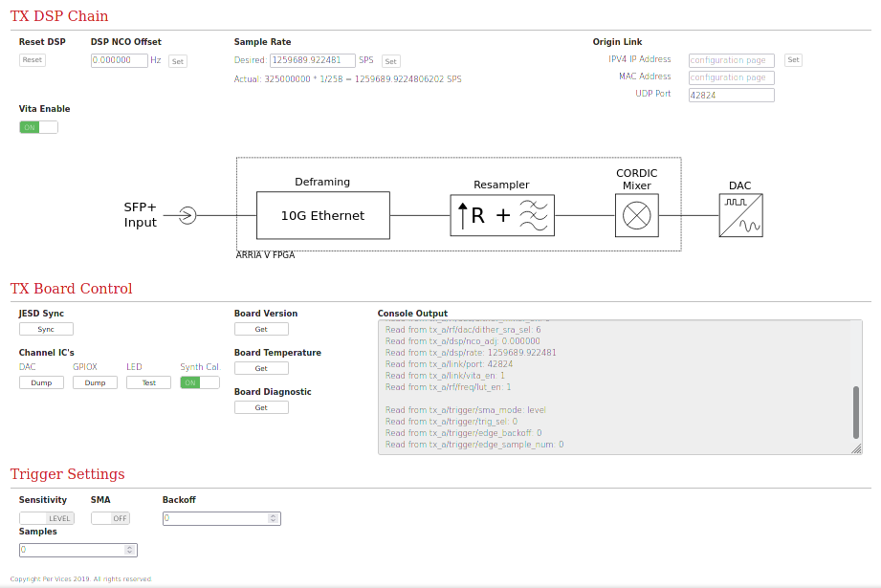Switch the Sensitivity LEVEL toggle
The image size is (881, 588).
click(46, 518)
